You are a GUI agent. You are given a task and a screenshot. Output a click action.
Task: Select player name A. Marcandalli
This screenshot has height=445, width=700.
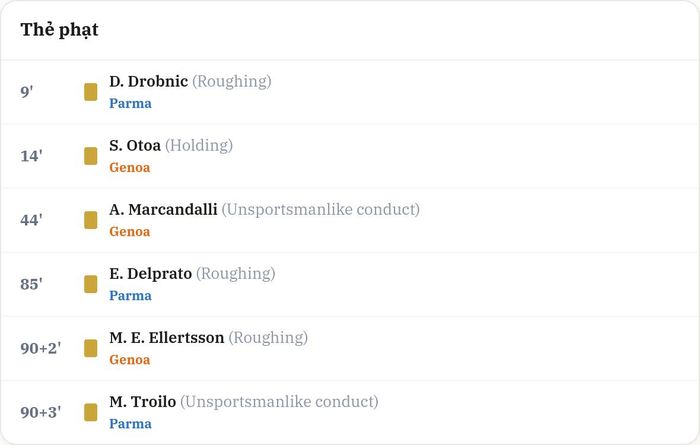coord(163,209)
